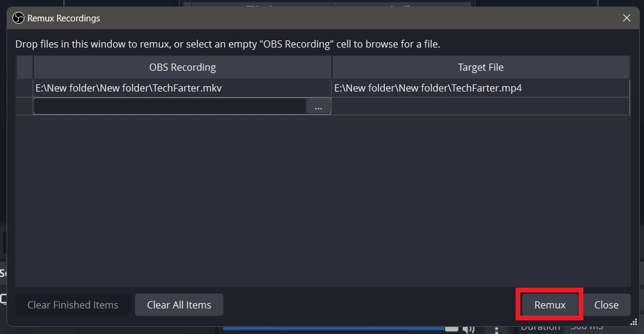Clear All Items from the list
The height and width of the screenshot is (334, 644).
pyautogui.click(x=179, y=304)
